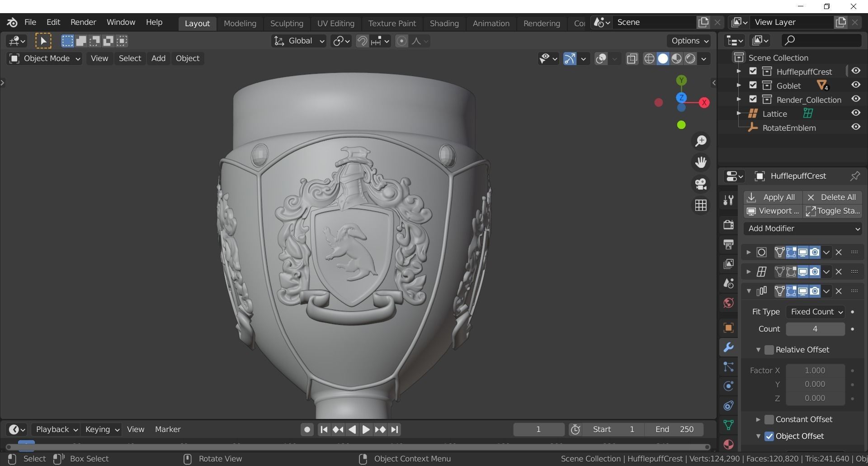Screen dimensions: 868x466
Task: Enable Constant Offset checkbox
Action: (769, 419)
